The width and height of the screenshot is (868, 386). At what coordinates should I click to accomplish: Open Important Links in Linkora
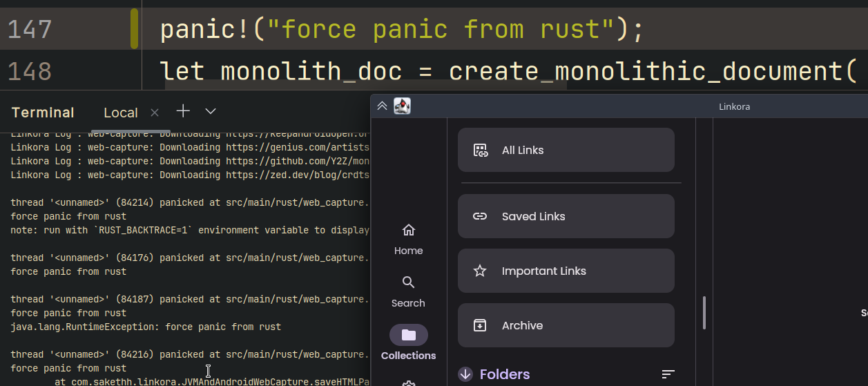pos(566,271)
